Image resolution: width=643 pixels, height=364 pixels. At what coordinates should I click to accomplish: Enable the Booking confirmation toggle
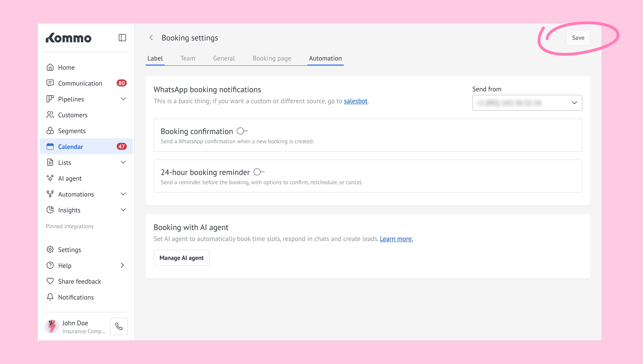click(242, 131)
